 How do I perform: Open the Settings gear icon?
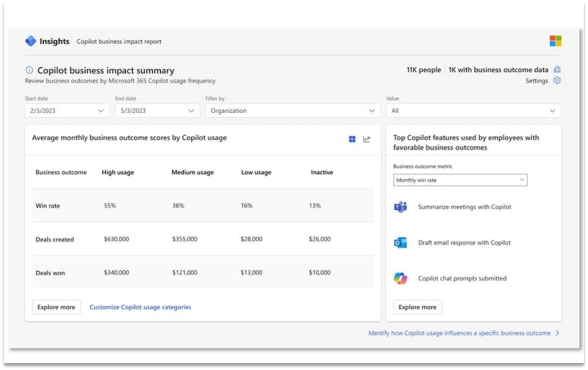[556, 81]
